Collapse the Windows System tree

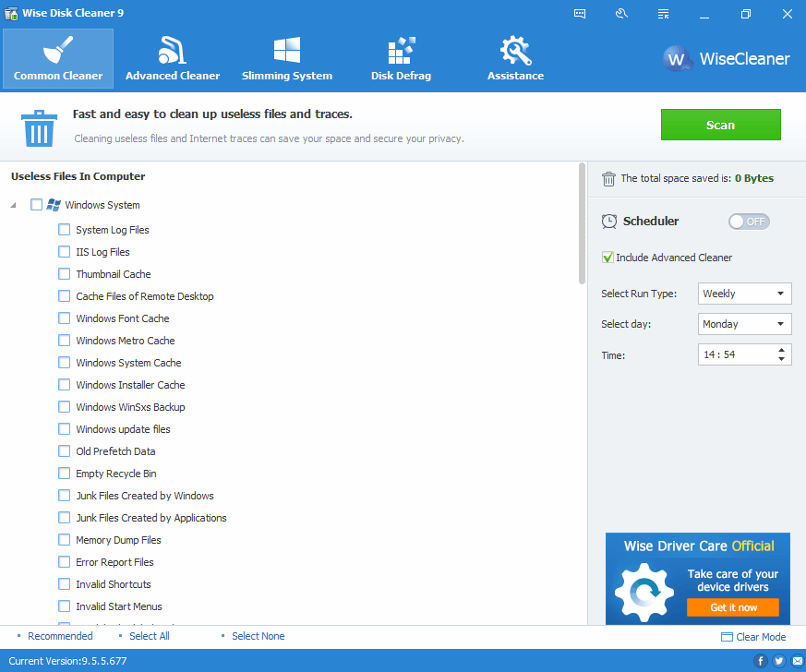[13, 206]
